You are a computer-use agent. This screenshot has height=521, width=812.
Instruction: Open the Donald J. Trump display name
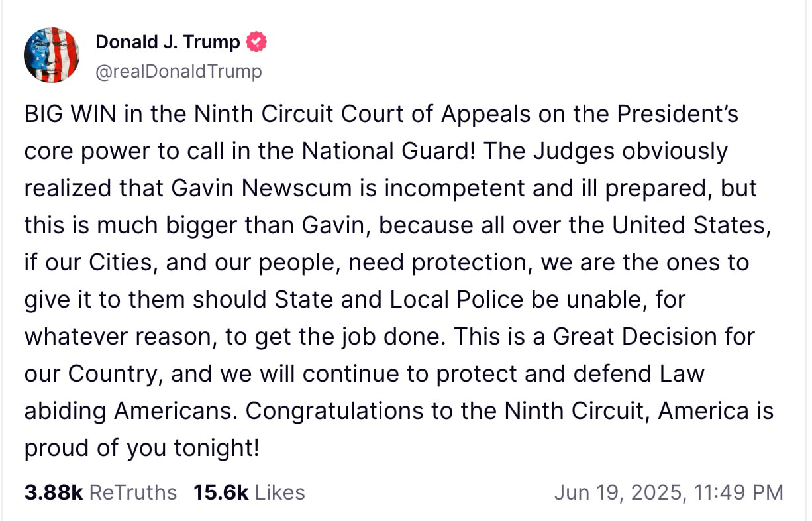(168, 42)
